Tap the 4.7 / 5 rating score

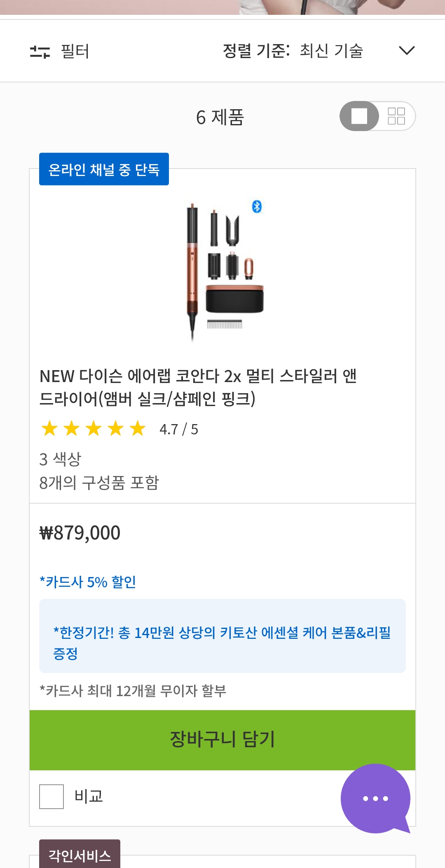179,429
